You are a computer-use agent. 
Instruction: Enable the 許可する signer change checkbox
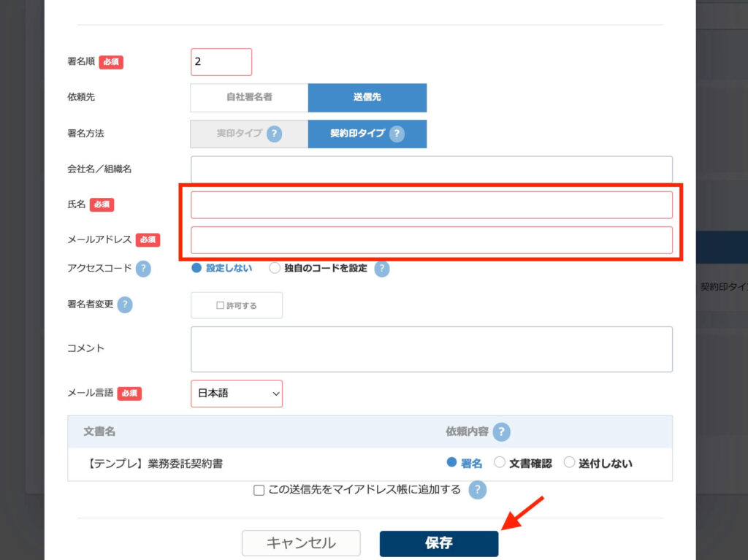(x=236, y=305)
